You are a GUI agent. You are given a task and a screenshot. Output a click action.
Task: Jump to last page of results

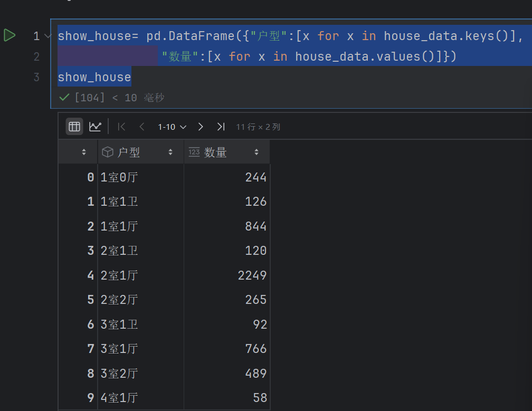221,127
